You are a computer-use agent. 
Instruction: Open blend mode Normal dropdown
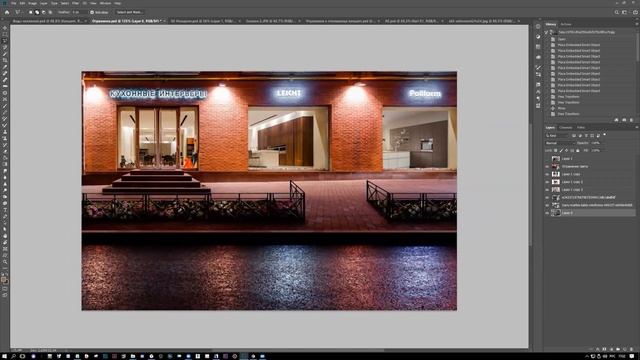pos(560,143)
